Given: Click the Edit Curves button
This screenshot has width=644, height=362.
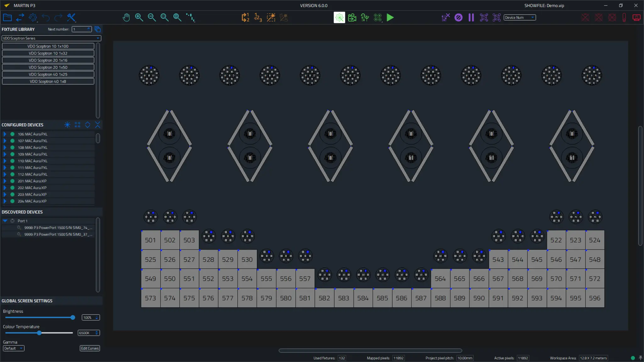Looking at the screenshot, I should tap(90, 348).
